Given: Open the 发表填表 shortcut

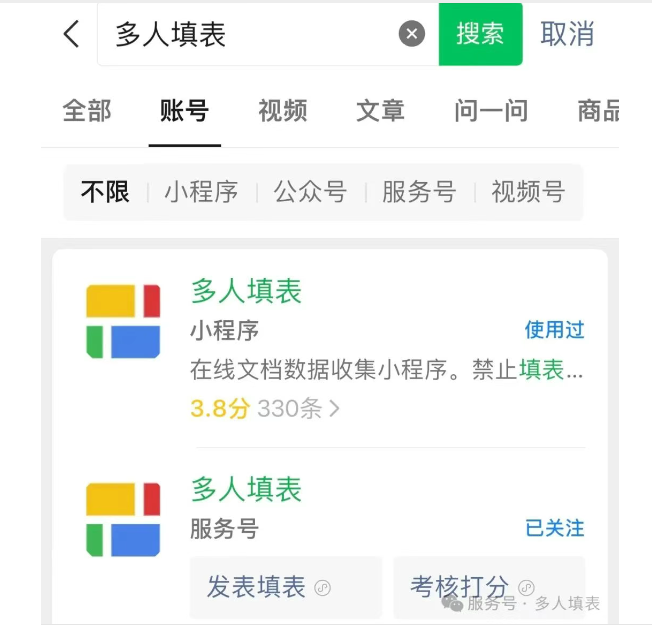Looking at the screenshot, I should [286, 587].
